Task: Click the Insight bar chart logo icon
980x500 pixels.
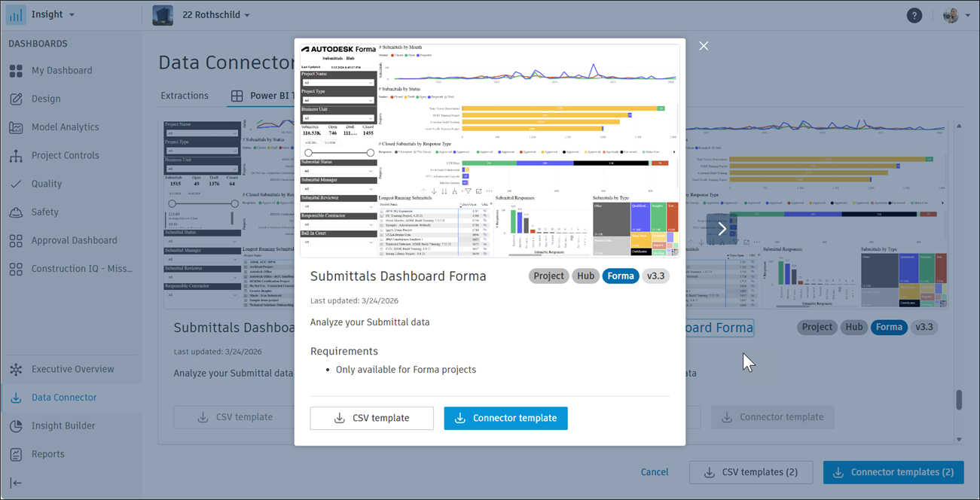Action: tap(16, 14)
